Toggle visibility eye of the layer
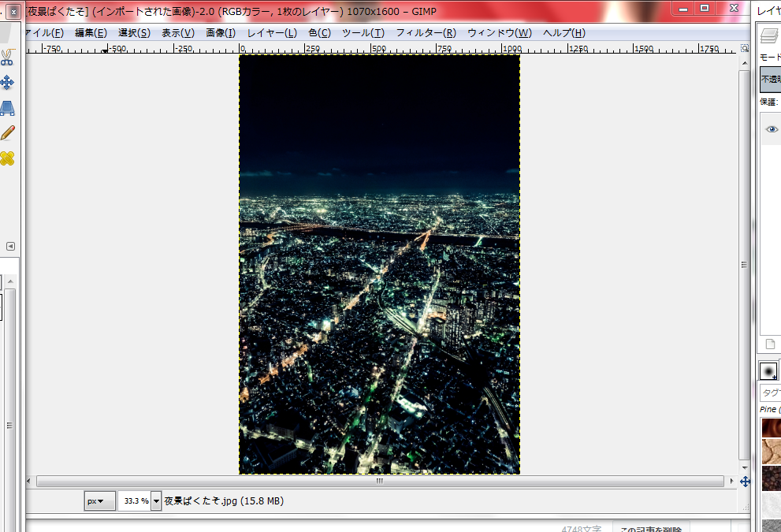The width and height of the screenshot is (781, 532). click(x=772, y=129)
